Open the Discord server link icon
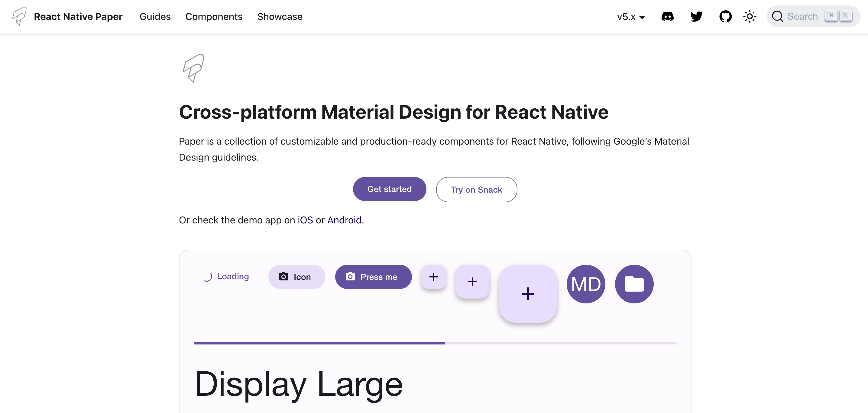 point(667,16)
